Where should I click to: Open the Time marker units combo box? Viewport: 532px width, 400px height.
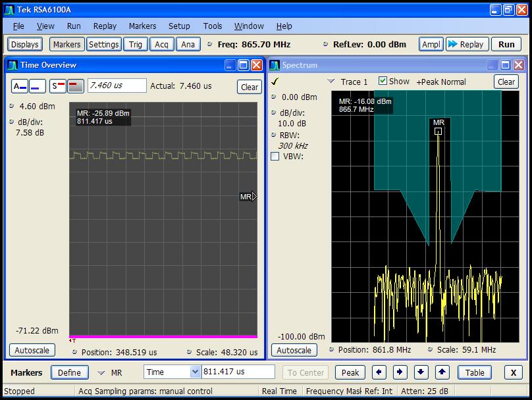pyautogui.click(x=194, y=372)
